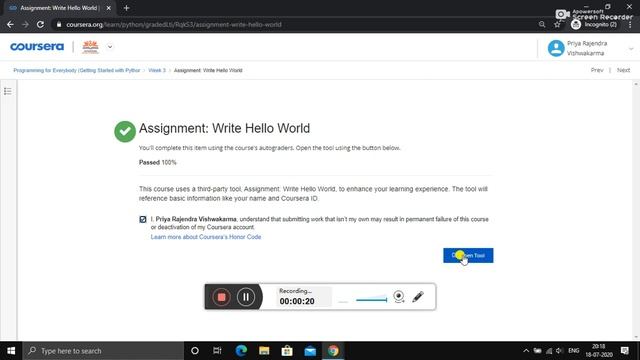Click the ENG language indicator
This screenshot has height=360, width=640.
pos(573,351)
